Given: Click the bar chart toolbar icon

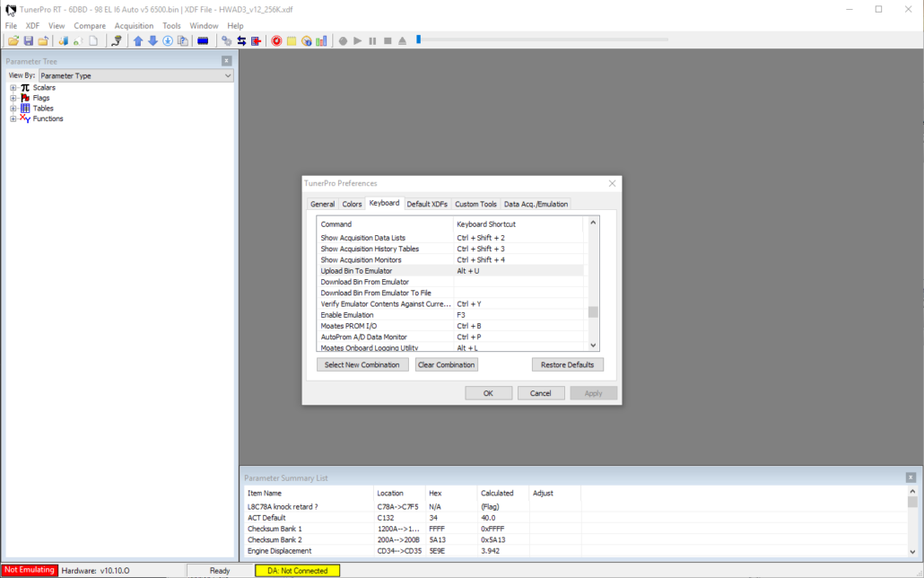Looking at the screenshot, I should [321, 40].
